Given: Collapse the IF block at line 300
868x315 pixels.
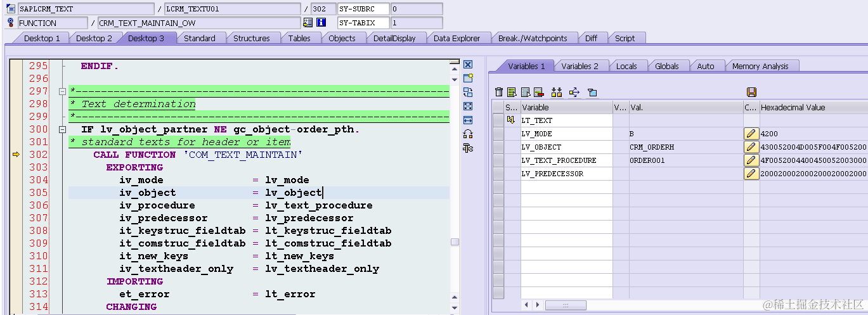Looking at the screenshot, I should (62, 129).
